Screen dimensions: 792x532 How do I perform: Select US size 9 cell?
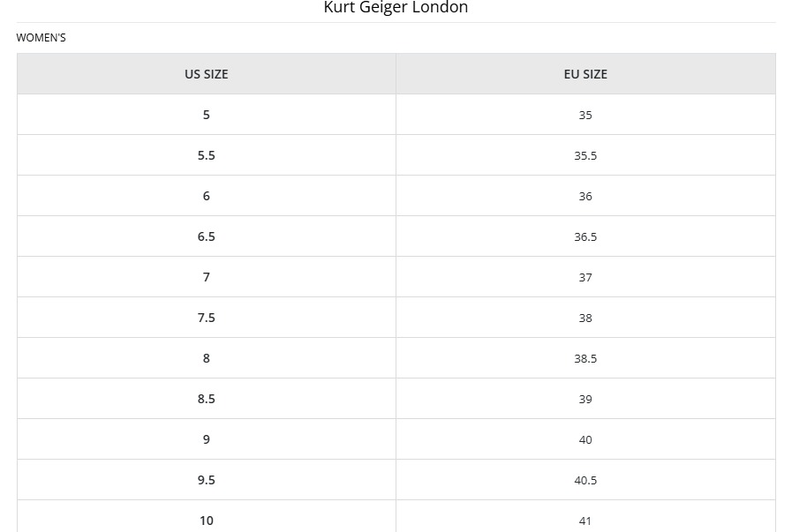[x=206, y=439]
